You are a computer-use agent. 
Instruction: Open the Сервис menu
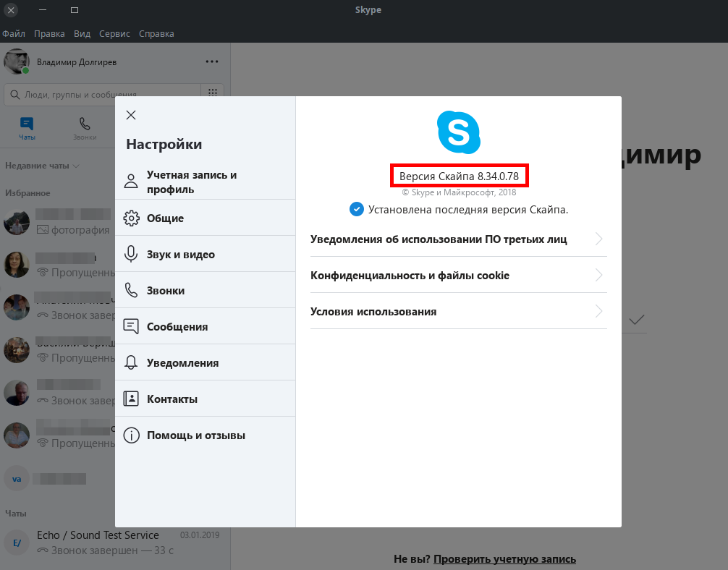click(114, 33)
